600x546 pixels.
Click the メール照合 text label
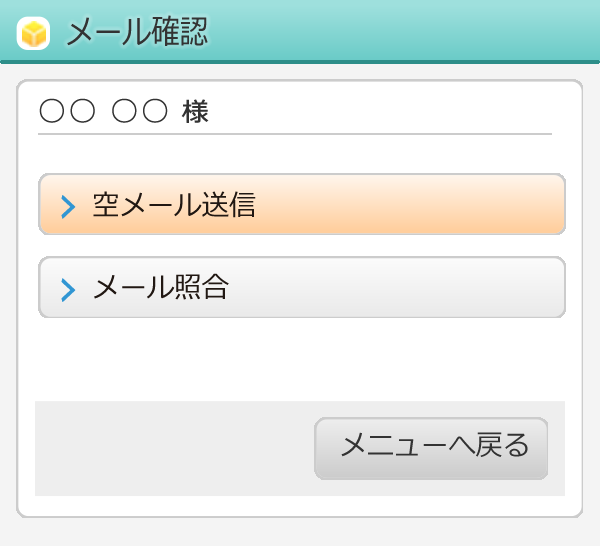[x=161, y=288]
